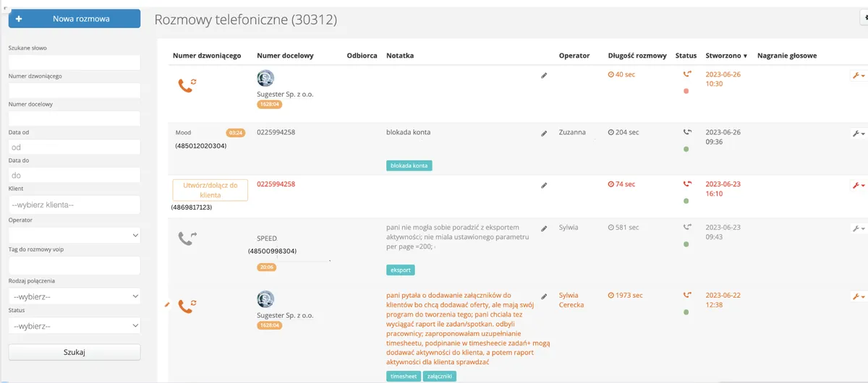Viewport: 868px width, 383px height.
Task: Open the Data od date field
Action: point(74,147)
